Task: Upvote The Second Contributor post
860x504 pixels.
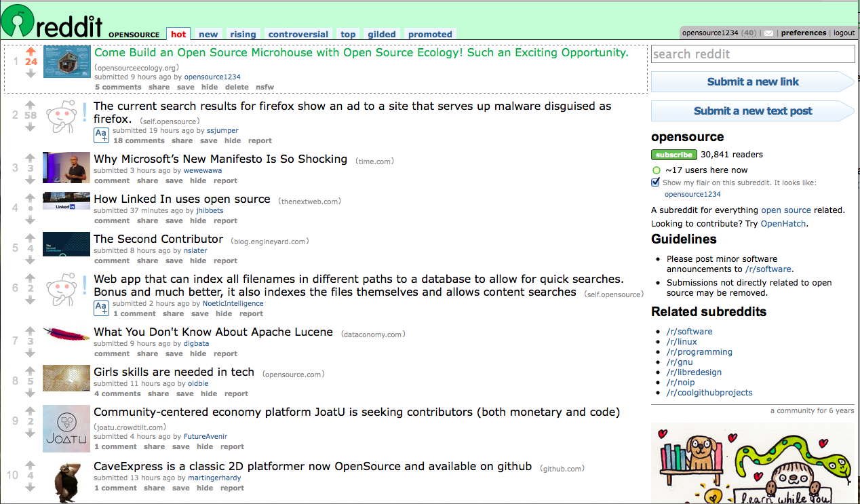Action: click(31, 237)
